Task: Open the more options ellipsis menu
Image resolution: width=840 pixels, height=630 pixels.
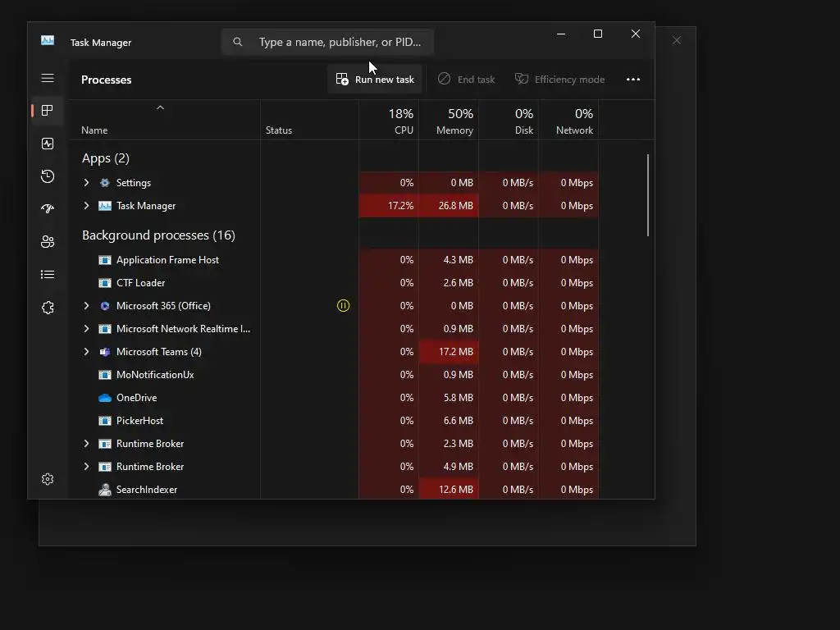Action: 633,80
